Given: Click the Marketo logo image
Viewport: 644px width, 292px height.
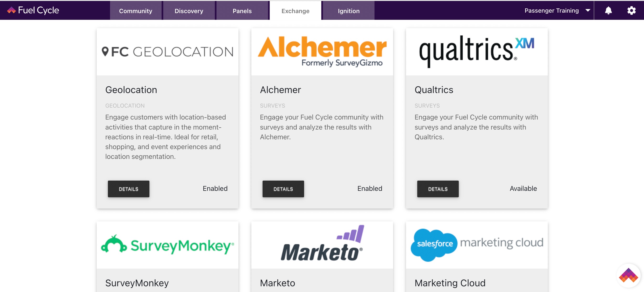Looking at the screenshot, I should [x=322, y=243].
